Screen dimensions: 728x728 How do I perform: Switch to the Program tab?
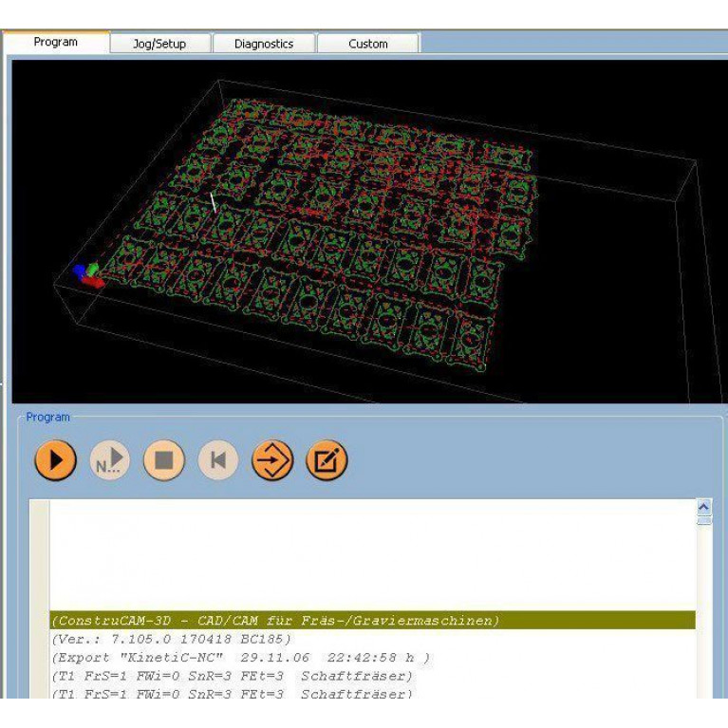pyautogui.click(x=56, y=43)
